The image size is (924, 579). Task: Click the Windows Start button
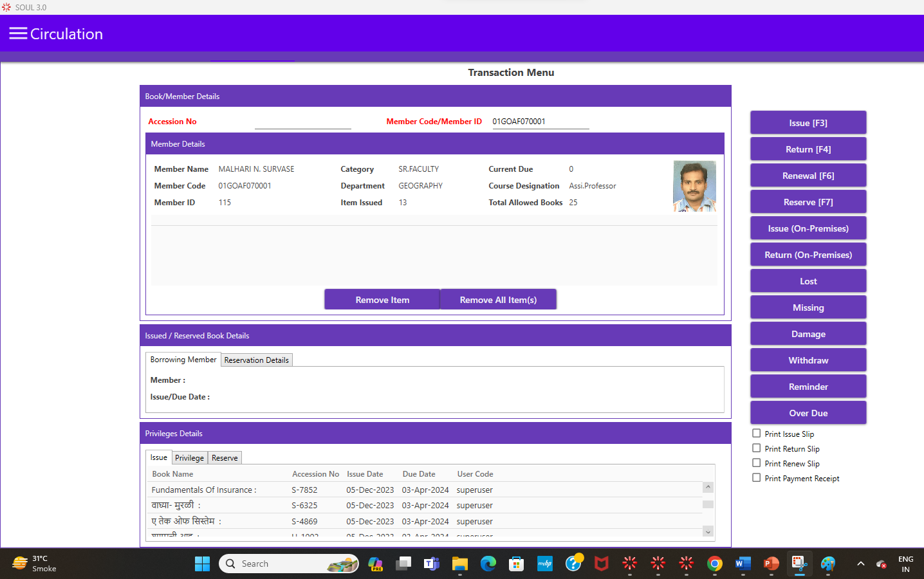pyautogui.click(x=202, y=564)
